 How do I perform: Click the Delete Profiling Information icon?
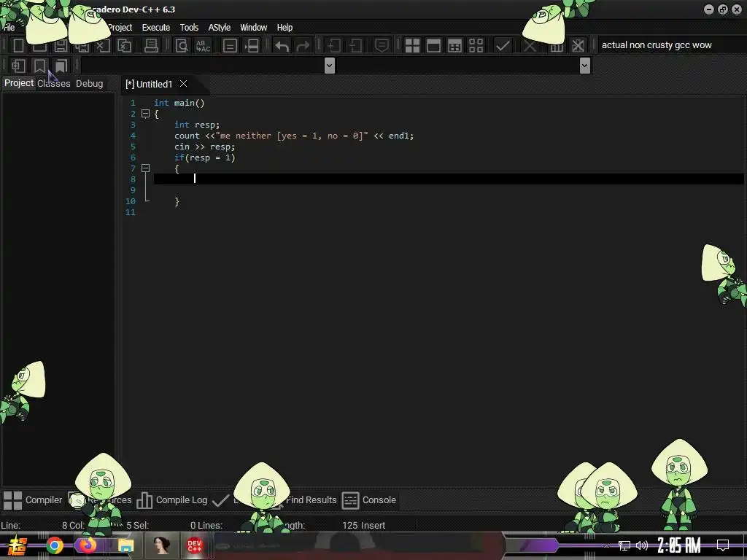coord(578,46)
